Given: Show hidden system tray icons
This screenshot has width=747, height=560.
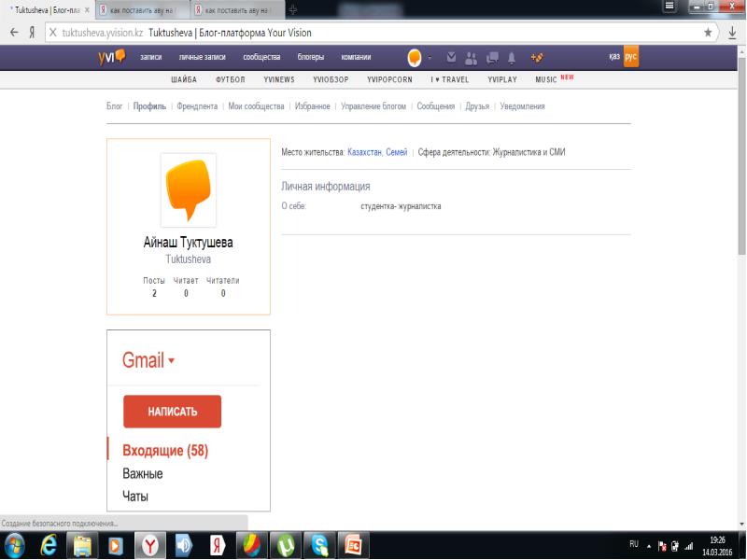Looking at the screenshot, I should [x=649, y=545].
